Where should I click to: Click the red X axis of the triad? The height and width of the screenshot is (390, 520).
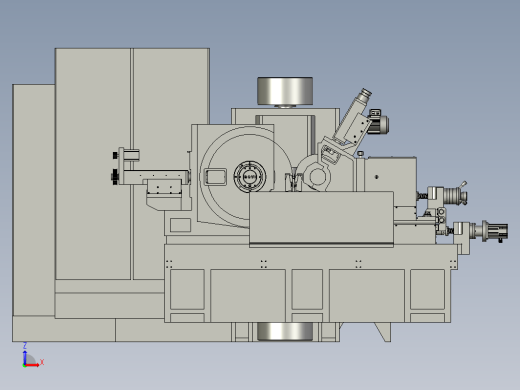pos(32,365)
